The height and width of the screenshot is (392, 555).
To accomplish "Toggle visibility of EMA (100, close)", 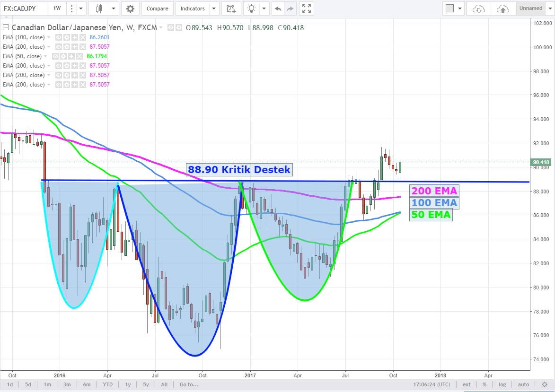I will click(x=59, y=37).
